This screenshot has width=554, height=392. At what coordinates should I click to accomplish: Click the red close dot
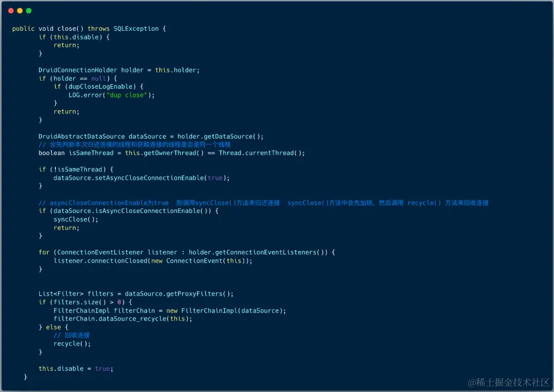point(11,11)
